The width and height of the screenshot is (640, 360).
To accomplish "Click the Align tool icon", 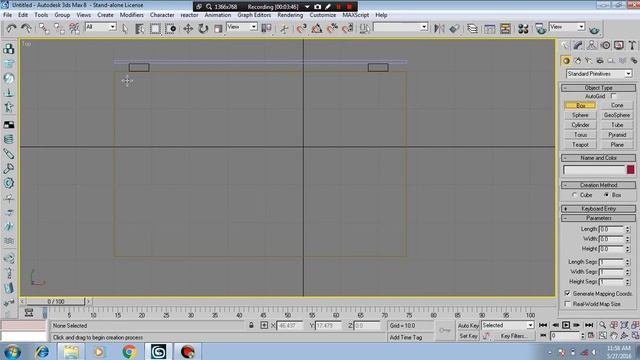I will pos(454,28).
